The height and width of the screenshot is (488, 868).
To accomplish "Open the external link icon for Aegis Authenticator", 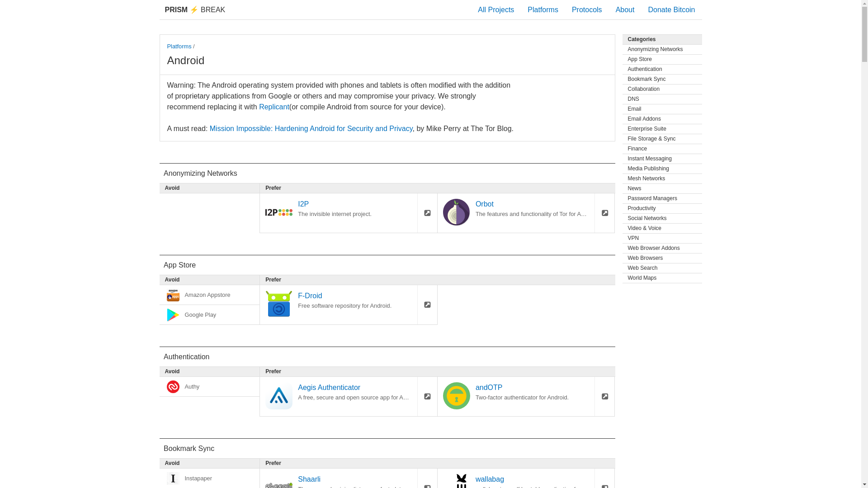I will click(x=427, y=396).
